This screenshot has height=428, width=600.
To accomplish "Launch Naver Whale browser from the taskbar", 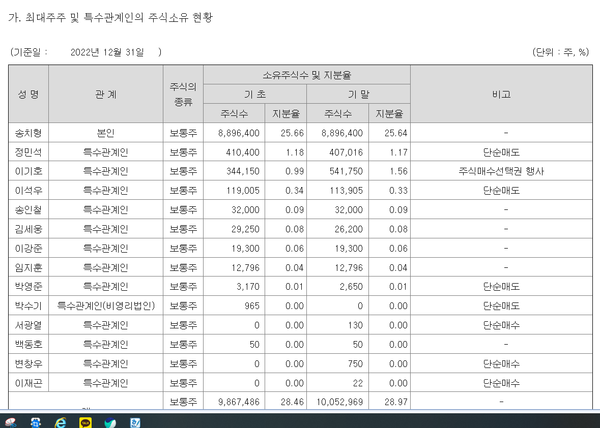I will click(x=110, y=423).
